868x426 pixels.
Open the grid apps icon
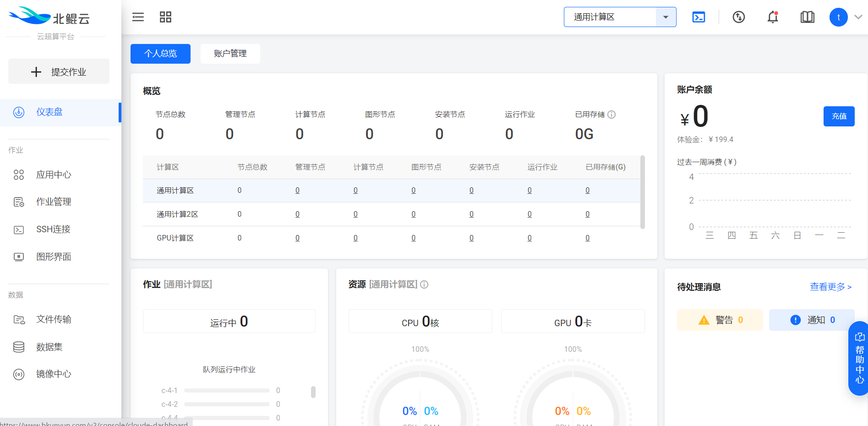pos(165,17)
